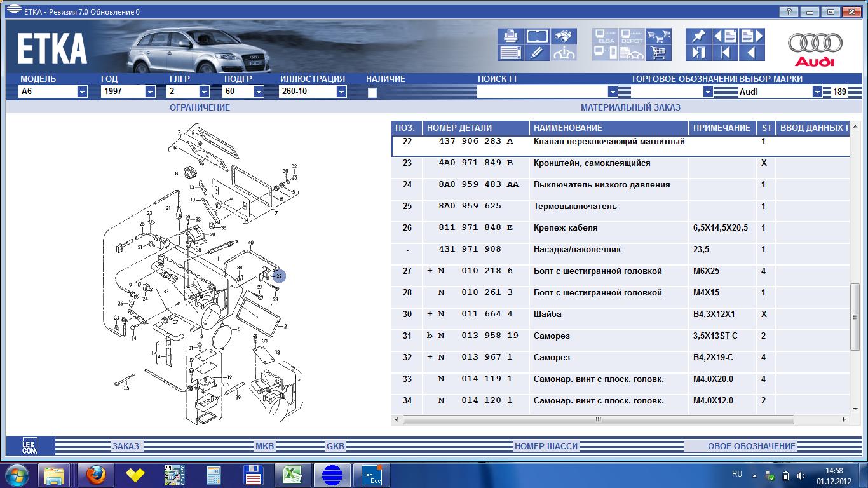Go to previous page with left document arrow
Screen dimensions: 868x488
pos(725,36)
